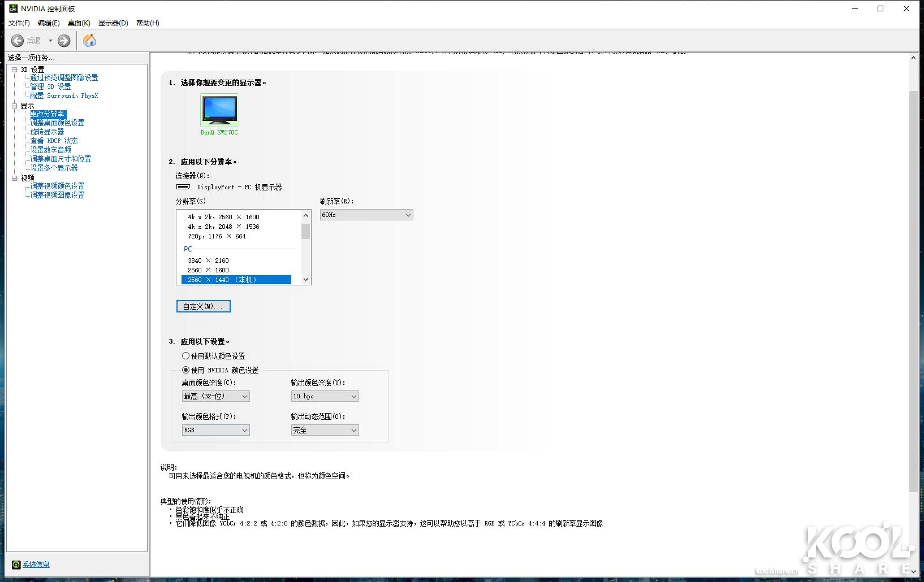
Task: Select the 3840 × 2160 resolution entry
Action: click(208, 260)
